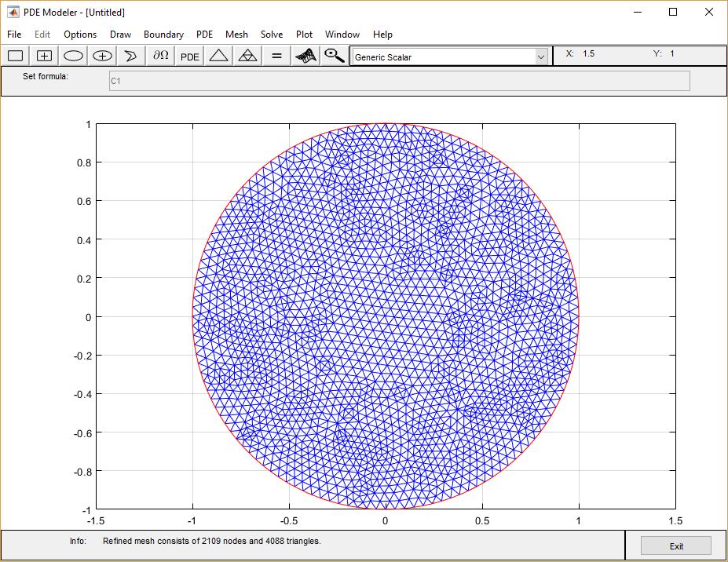This screenshot has height=562, width=728.
Task: Open the Window menu
Action: tap(342, 35)
